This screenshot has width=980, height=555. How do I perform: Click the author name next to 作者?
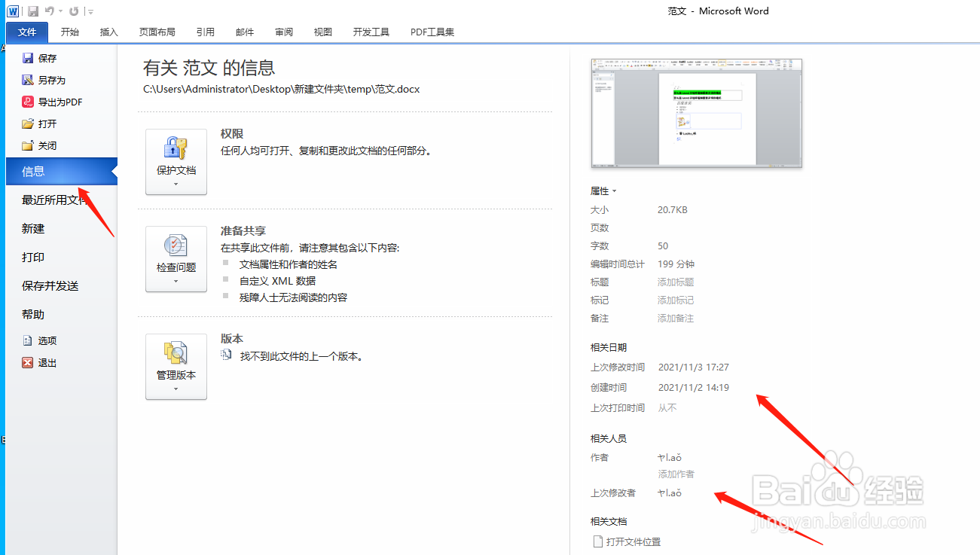point(670,458)
